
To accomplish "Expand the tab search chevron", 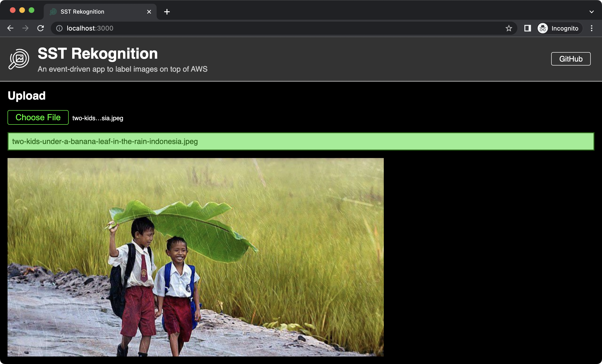I will click(x=591, y=12).
